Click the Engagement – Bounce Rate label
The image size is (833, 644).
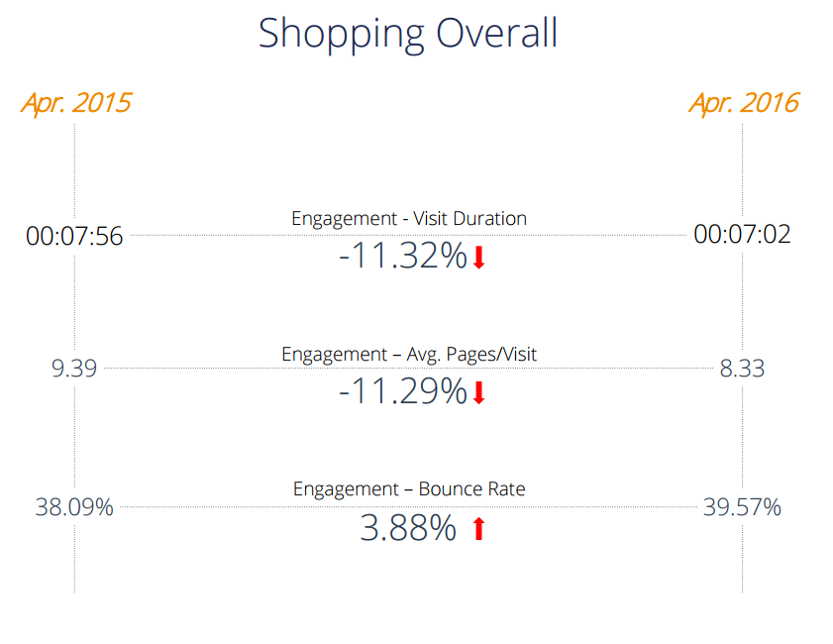click(x=409, y=489)
